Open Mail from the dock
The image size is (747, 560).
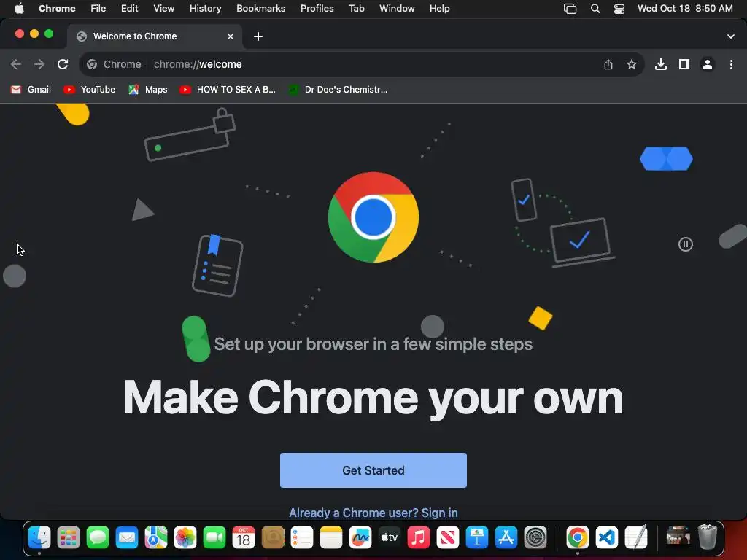(x=127, y=538)
